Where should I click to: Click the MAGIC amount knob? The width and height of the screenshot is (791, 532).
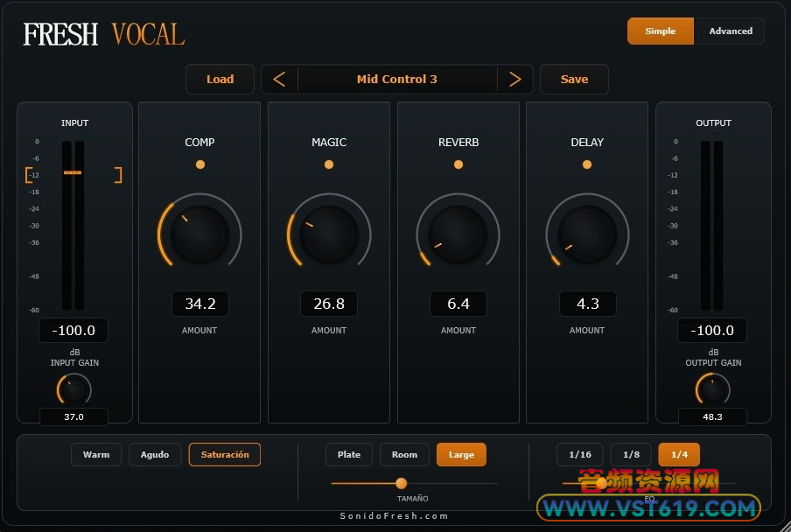[329, 234]
